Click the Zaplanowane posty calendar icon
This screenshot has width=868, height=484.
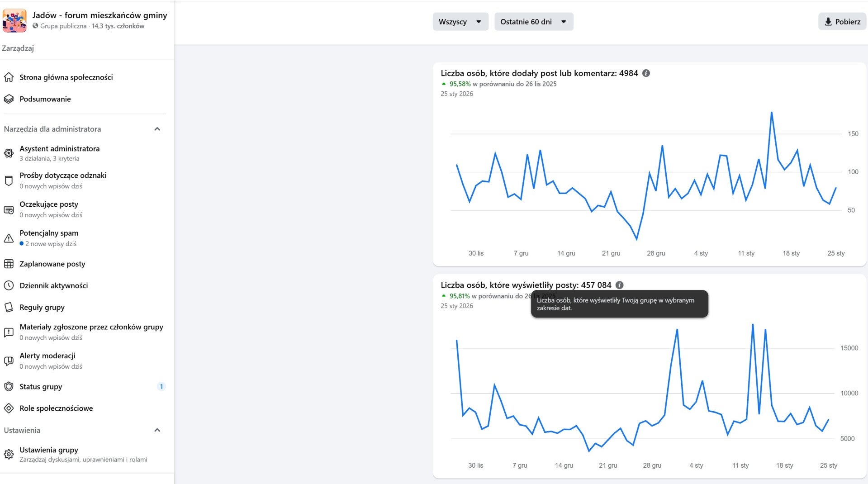[9, 264]
